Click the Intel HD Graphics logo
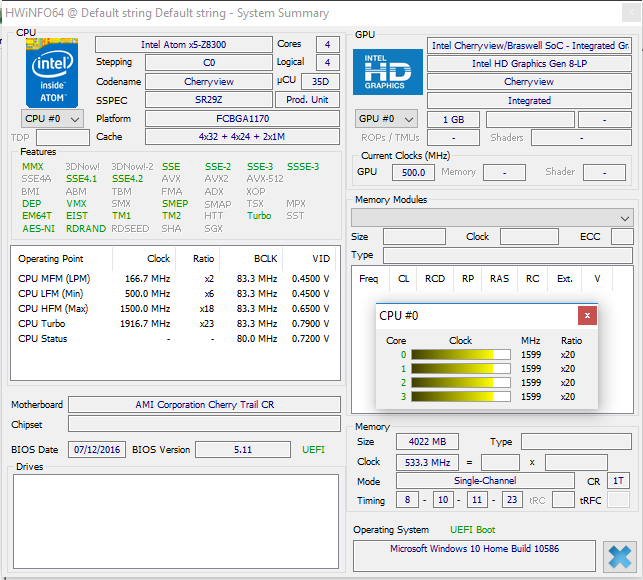This screenshot has width=643, height=580. click(388, 72)
